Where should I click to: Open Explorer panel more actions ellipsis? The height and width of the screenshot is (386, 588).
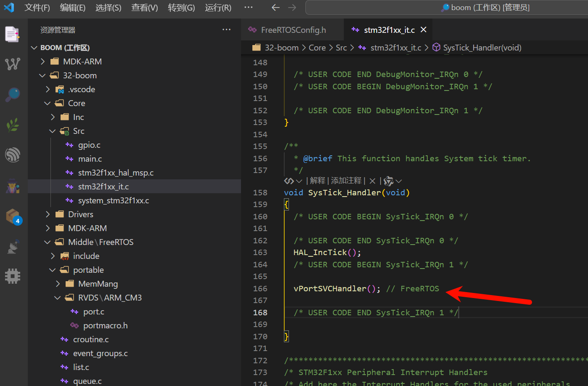(x=227, y=30)
